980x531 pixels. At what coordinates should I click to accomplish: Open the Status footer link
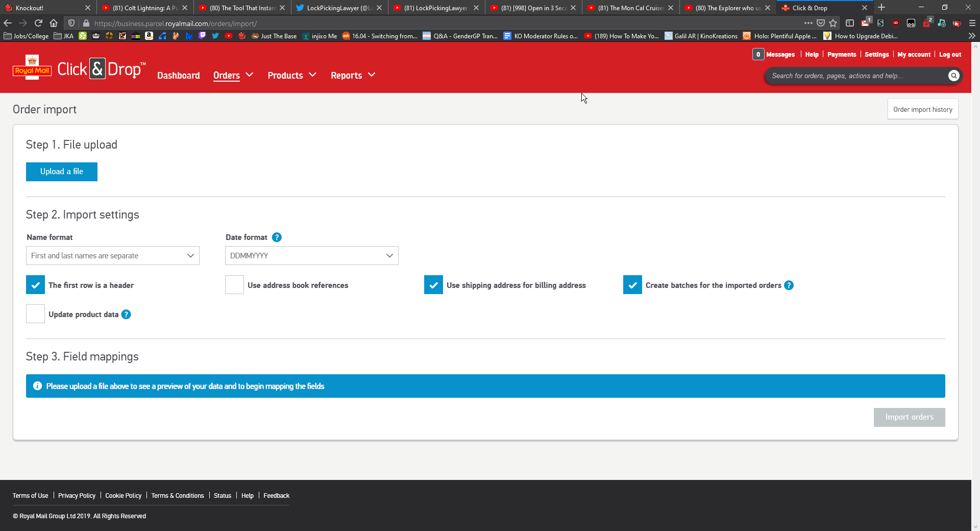pyautogui.click(x=223, y=496)
